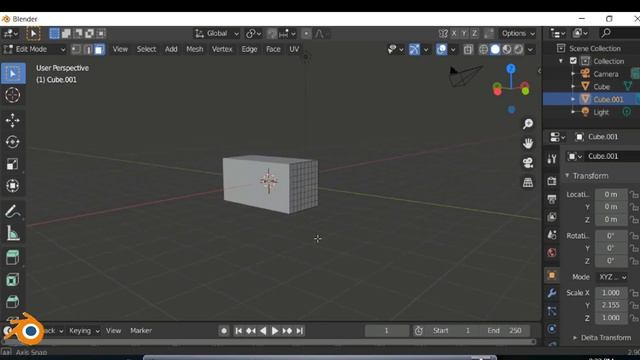640x360 pixels.
Task: Select the Inset Faces tool
Action: 13,280
